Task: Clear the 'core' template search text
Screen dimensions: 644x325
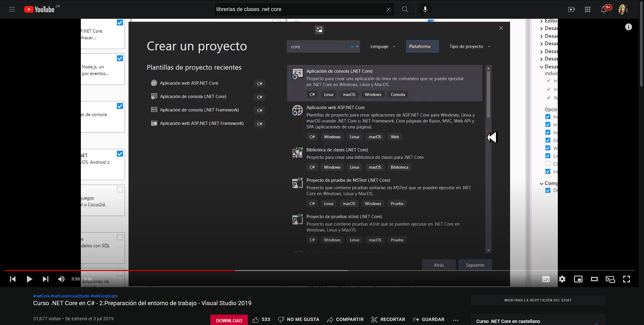Action: [352, 47]
